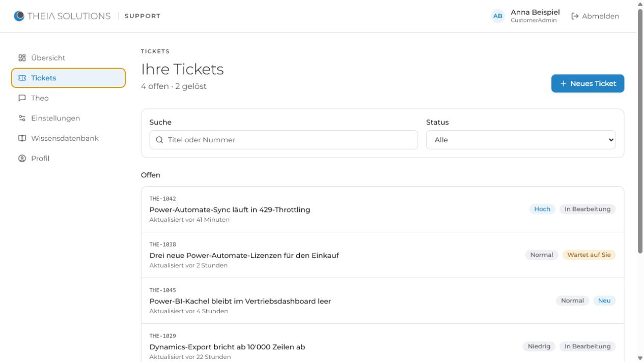Click the Theia Solutions logo icon
Image resolution: width=644 pixels, height=362 pixels.
(x=19, y=16)
